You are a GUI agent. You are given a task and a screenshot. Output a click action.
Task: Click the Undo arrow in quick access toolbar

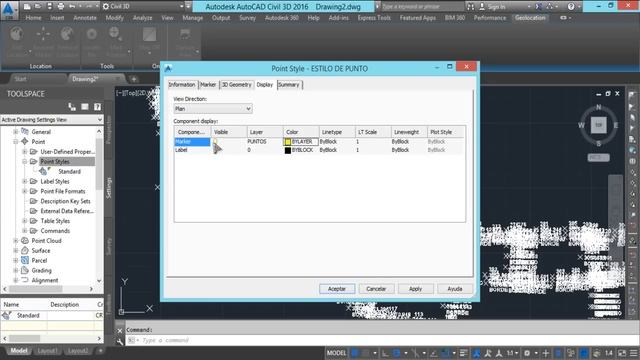point(72,6)
